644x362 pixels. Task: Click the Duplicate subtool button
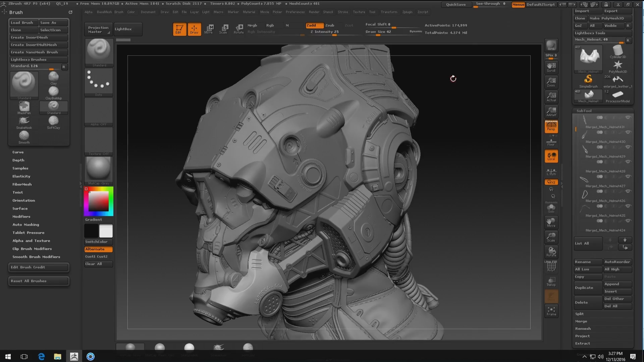(x=584, y=288)
